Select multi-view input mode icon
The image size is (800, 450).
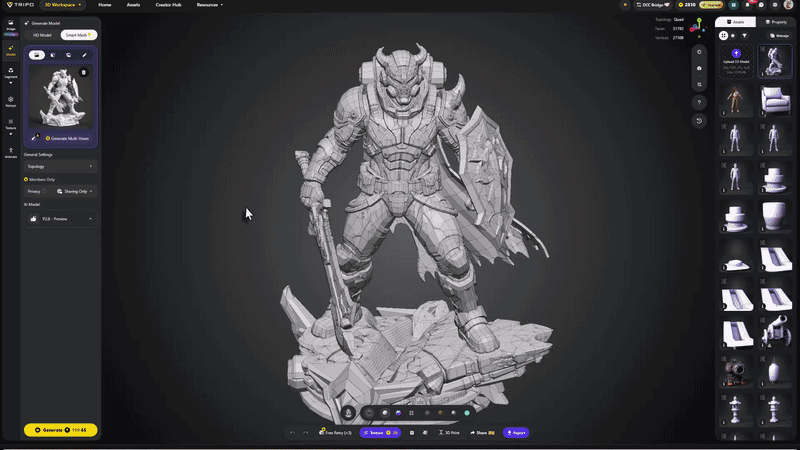click(53, 55)
